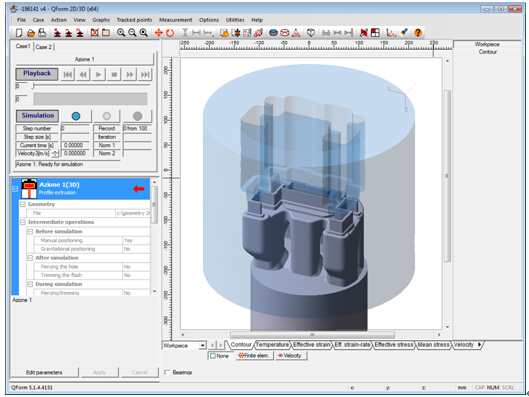Toggle the Bearings checkbox
The width and height of the screenshot is (529, 397).
pyautogui.click(x=167, y=372)
